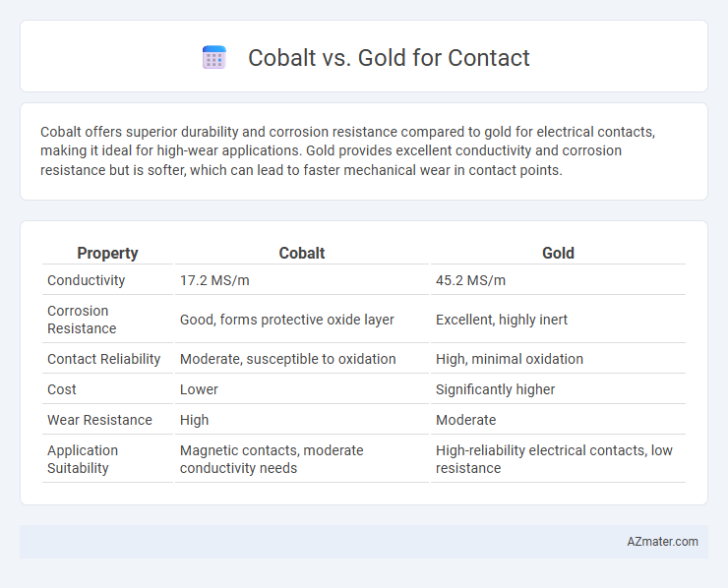Click the 'Significantly higher' cell
Screen dimensions: 728x588
point(558,389)
